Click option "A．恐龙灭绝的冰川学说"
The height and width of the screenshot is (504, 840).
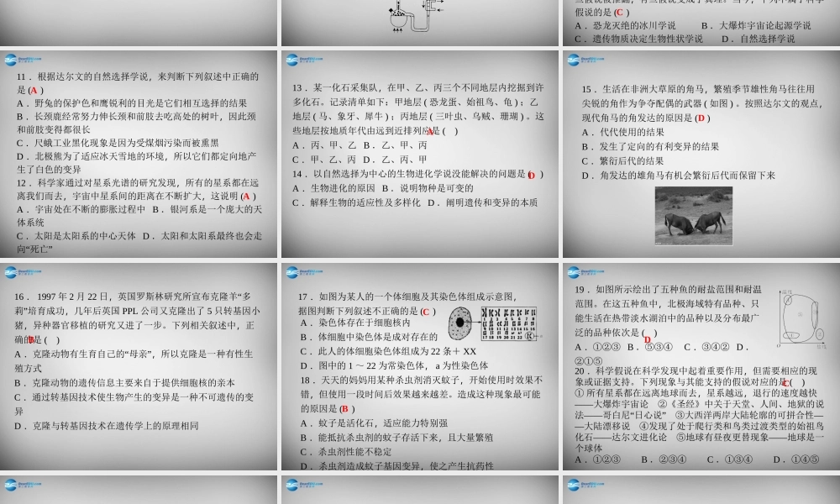pos(625,26)
